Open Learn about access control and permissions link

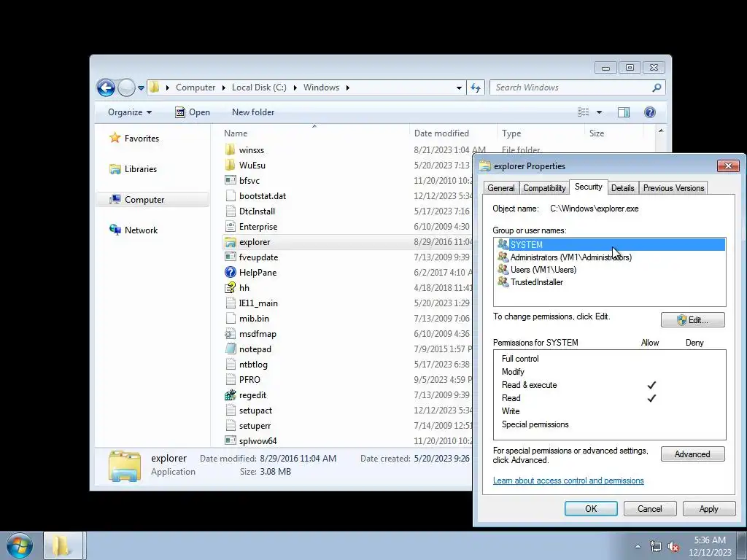568,481
